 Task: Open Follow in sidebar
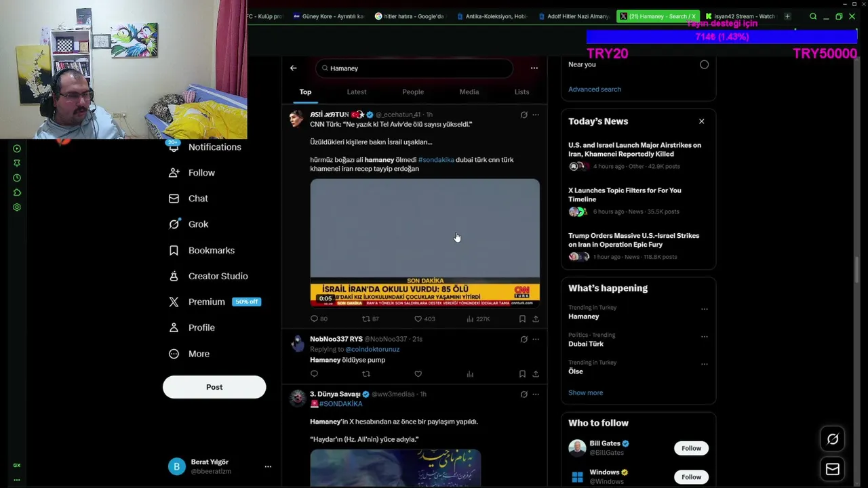point(192,173)
